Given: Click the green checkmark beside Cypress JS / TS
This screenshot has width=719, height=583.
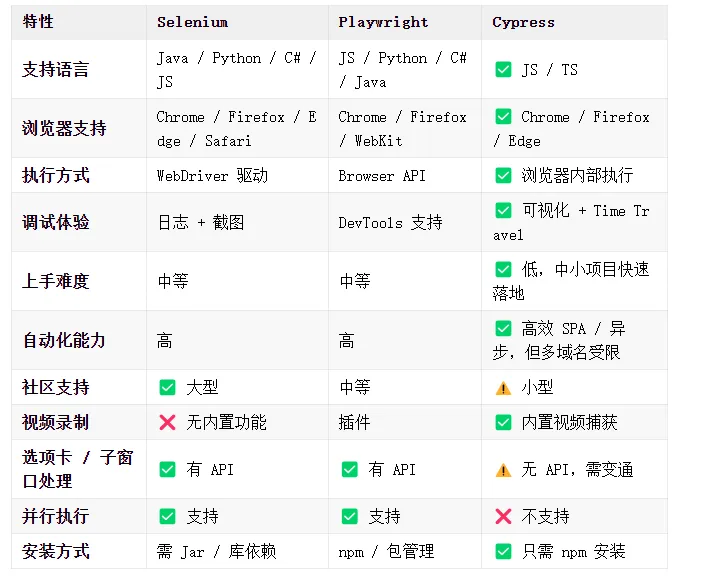Looking at the screenshot, I should coord(503,70).
